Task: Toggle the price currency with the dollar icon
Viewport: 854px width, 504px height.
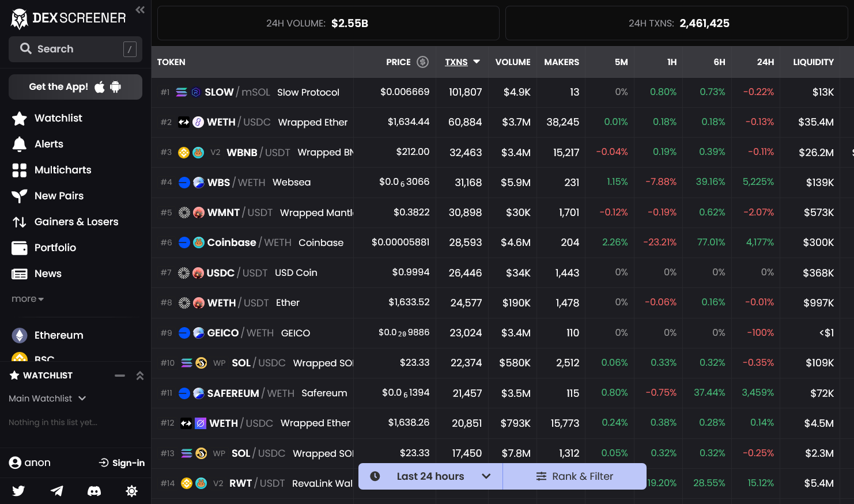Action: point(423,62)
